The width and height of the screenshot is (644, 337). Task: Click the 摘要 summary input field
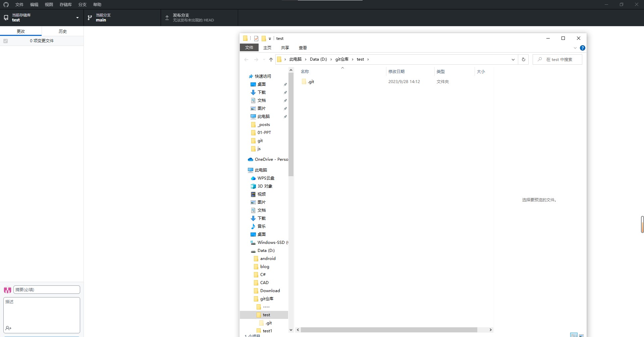tap(47, 290)
